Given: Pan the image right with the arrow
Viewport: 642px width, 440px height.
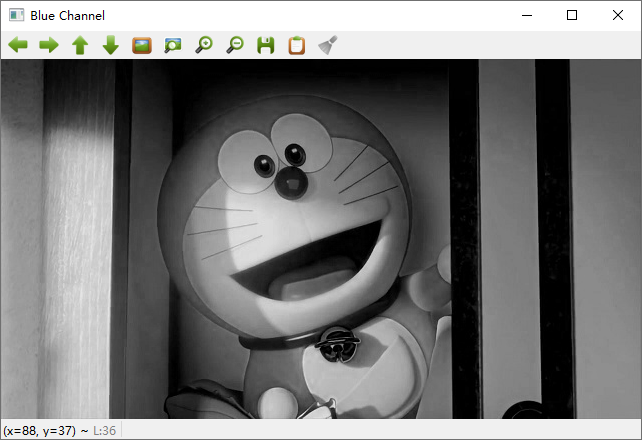Looking at the screenshot, I should [48, 45].
